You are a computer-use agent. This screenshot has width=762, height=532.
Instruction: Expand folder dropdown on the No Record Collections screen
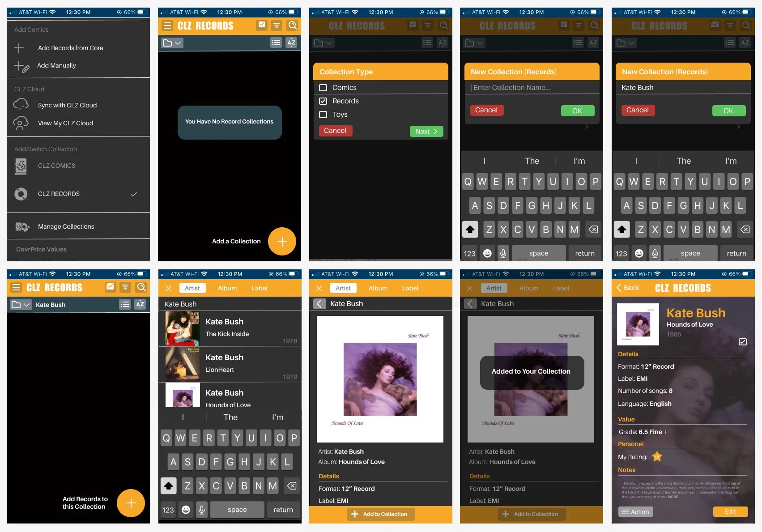click(172, 43)
